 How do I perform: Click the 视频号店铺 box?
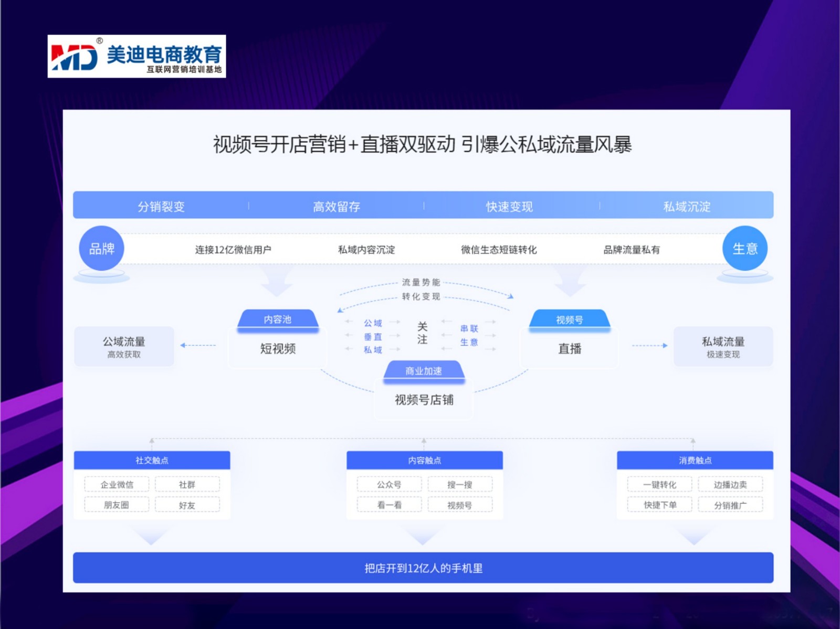tap(424, 400)
